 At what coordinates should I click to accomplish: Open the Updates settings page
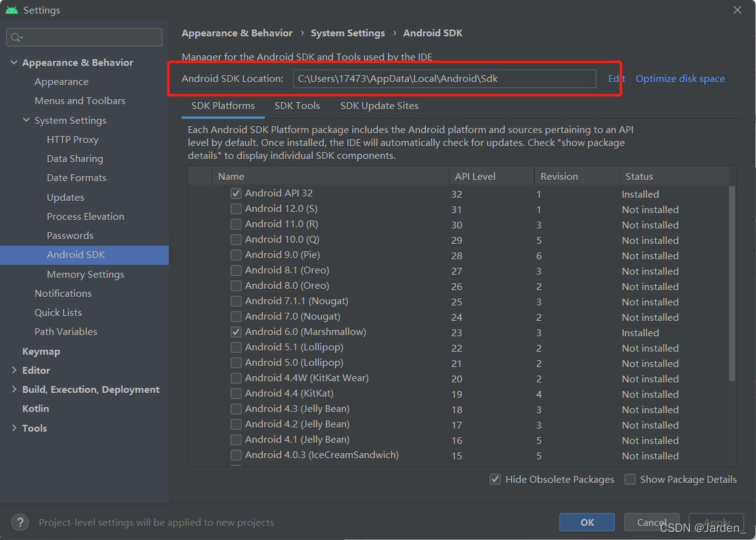(65, 197)
